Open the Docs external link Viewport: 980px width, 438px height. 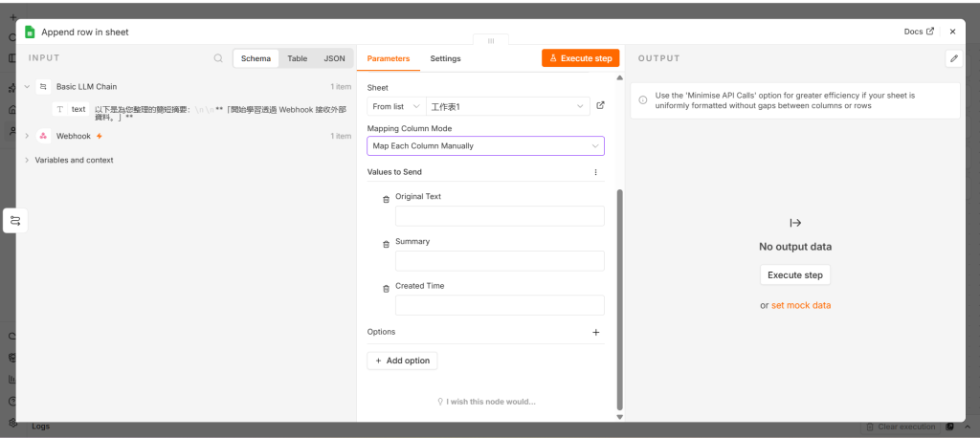click(919, 32)
